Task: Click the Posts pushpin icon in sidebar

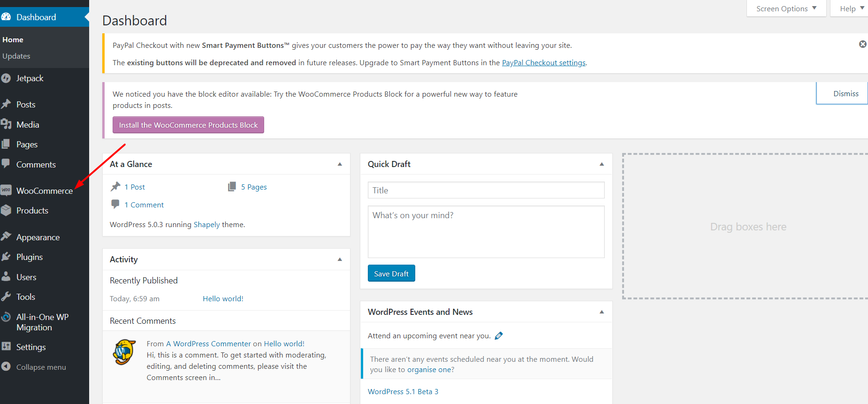Action: (6, 104)
